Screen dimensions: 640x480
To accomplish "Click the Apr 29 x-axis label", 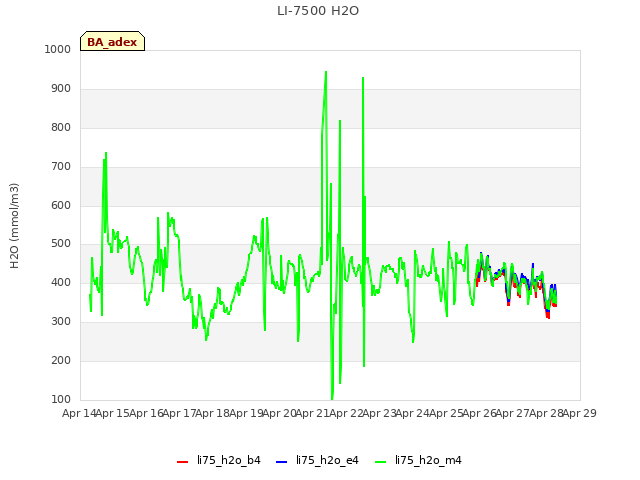I will pos(580,413).
